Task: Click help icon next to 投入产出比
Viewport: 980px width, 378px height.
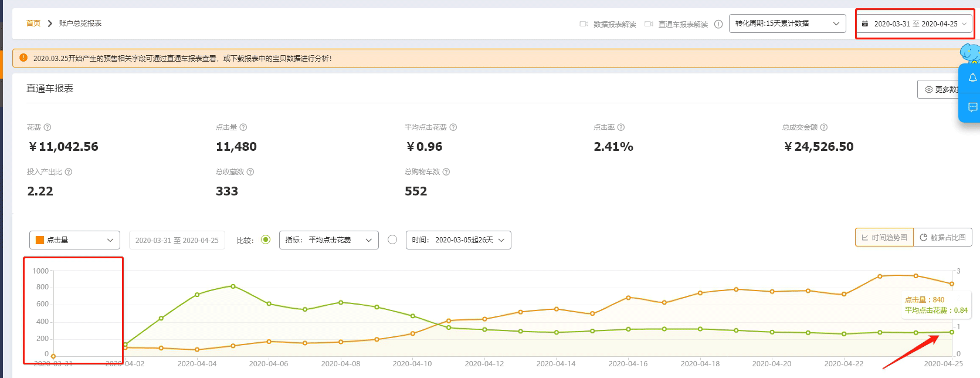Action: pyautogui.click(x=69, y=172)
